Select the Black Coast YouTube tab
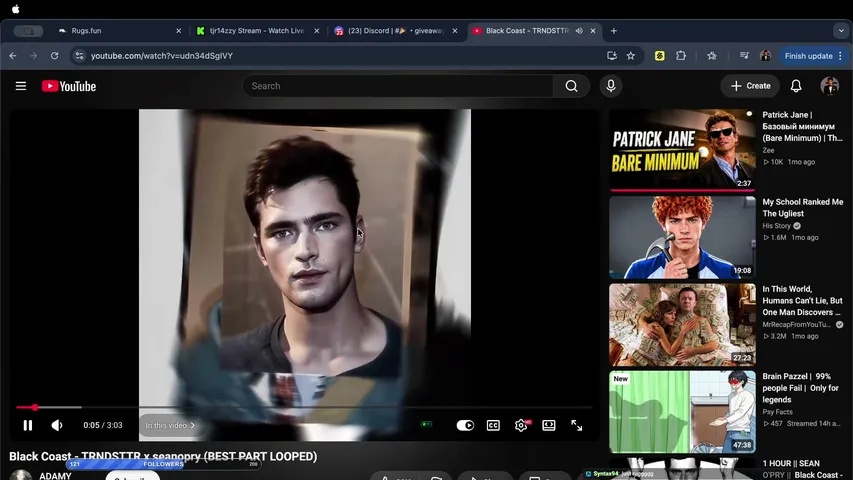The width and height of the screenshot is (853, 480). click(x=527, y=31)
